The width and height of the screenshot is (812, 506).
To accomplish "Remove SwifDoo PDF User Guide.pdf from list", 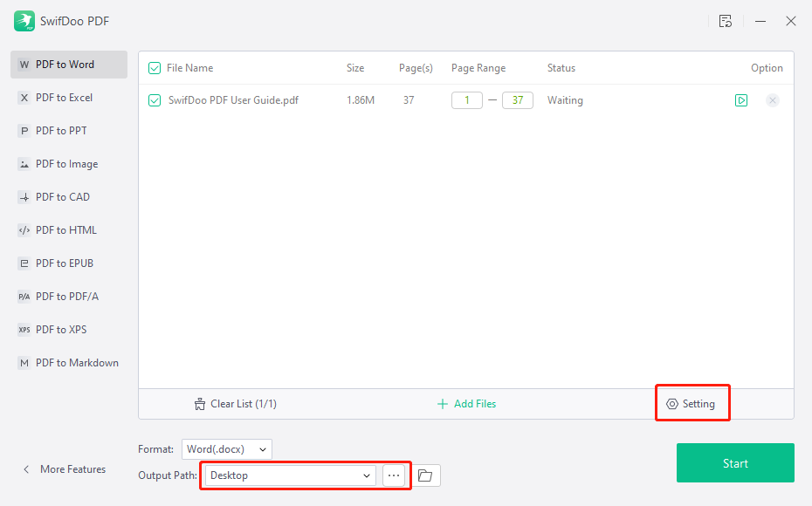I will point(772,100).
